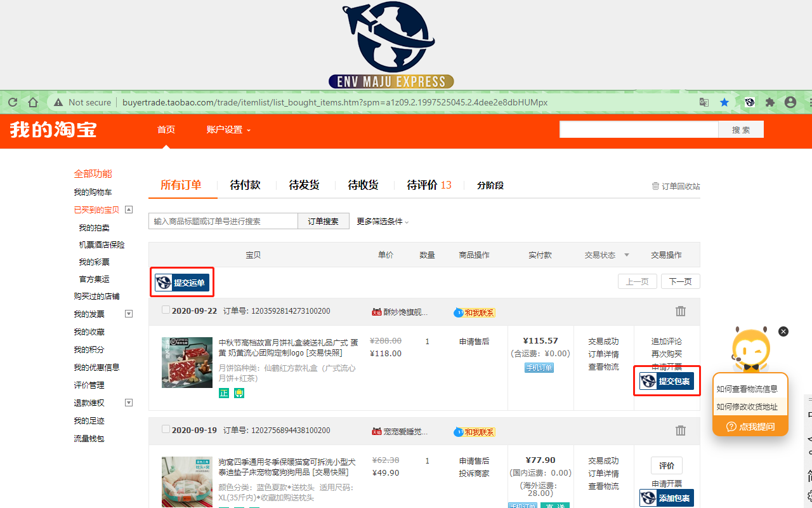Open the browser extensions puzzle icon
812x508 pixels.
(770, 102)
